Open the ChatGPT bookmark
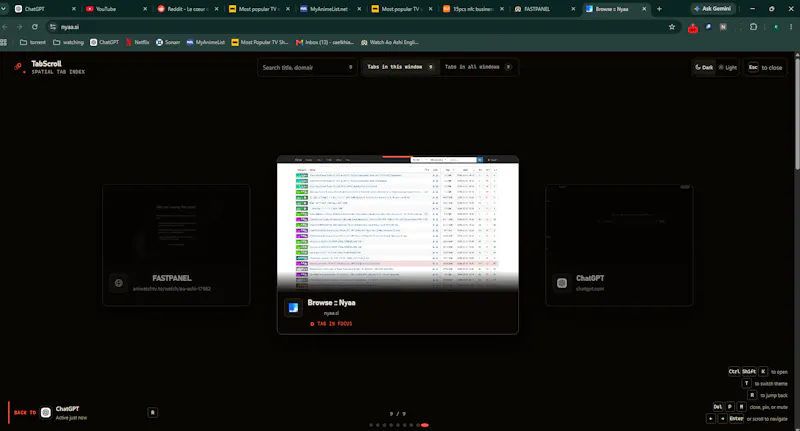The image size is (800, 431). tap(104, 42)
